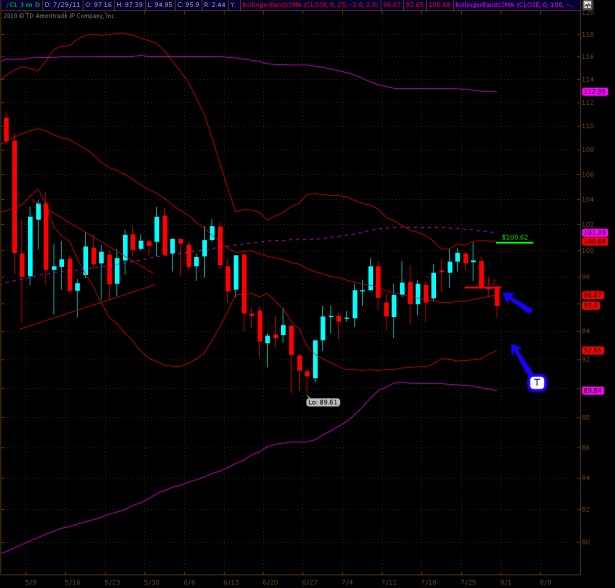Click the 8/8 date label
Image resolution: width=615 pixels, height=588 pixels.
(x=545, y=583)
